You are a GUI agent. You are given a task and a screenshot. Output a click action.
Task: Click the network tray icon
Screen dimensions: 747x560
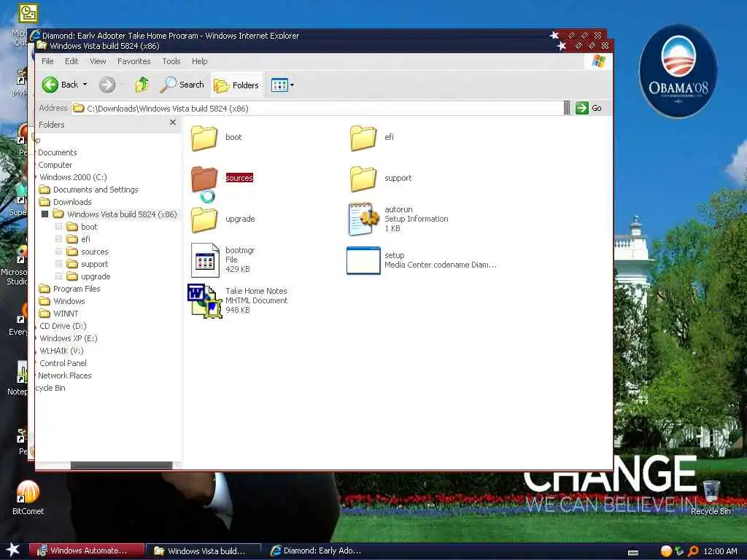(x=679, y=551)
